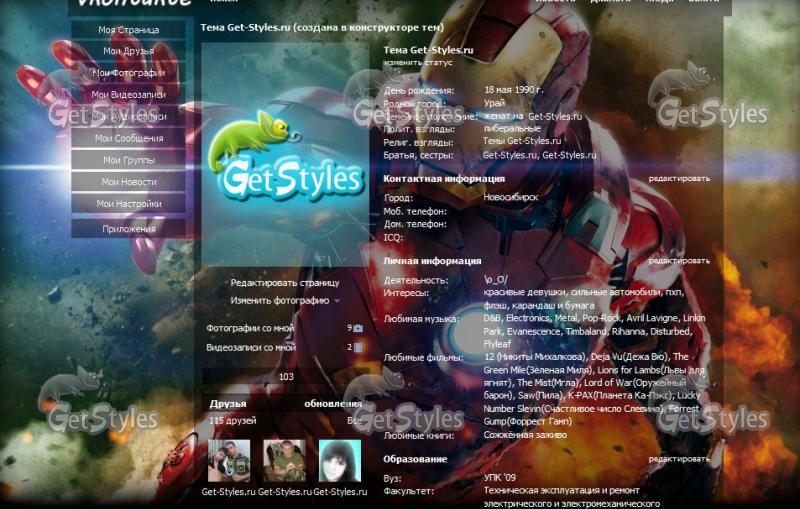Screen dimensions: 800x509
Task: Click Редактировать страницу link
Action: pyautogui.click(x=285, y=283)
